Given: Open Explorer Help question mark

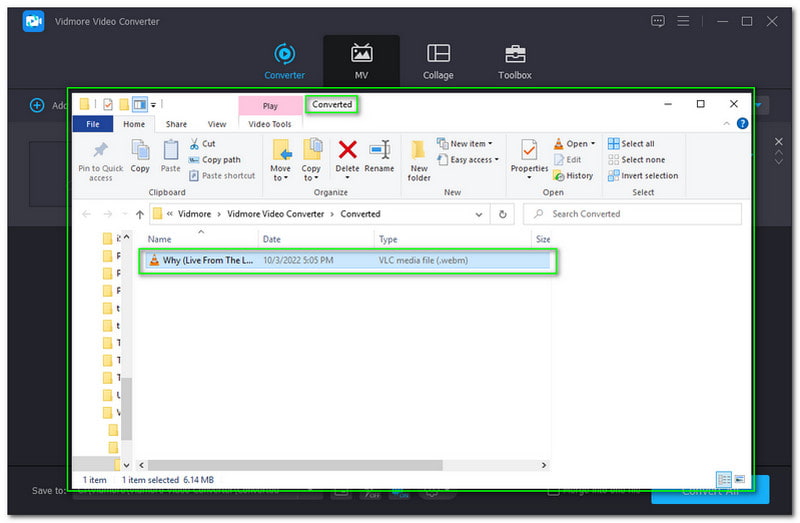Looking at the screenshot, I should 742,123.
